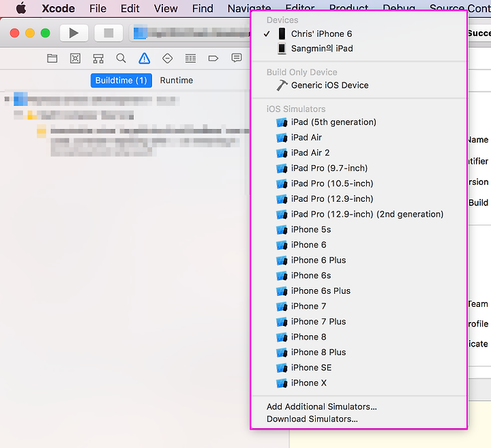Open the Symbol navigator icon
The width and height of the screenshot is (491, 448).
coord(98,58)
